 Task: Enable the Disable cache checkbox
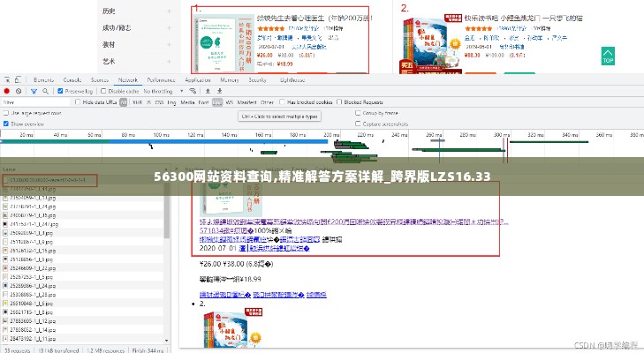103,91
